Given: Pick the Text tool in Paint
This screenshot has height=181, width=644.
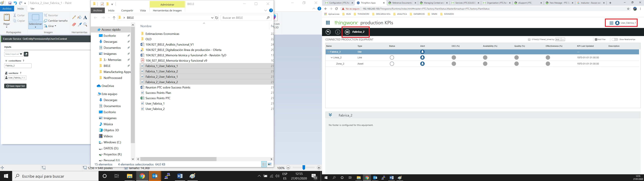Looking at the screenshot, I should (85, 17).
